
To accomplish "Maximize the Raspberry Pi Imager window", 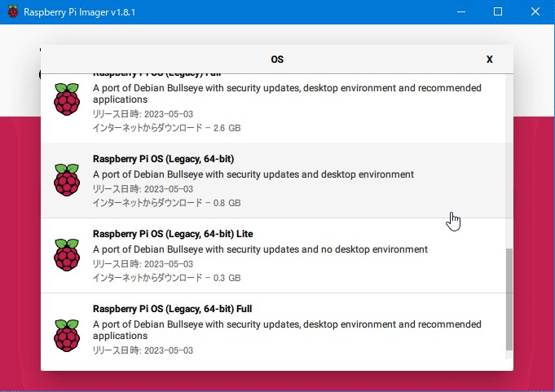I will [498, 11].
